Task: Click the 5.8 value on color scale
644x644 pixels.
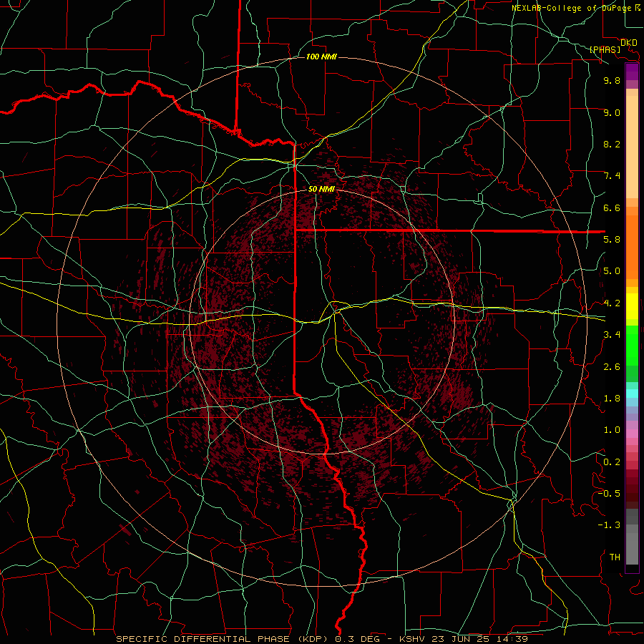Action: [x=612, y=240]
